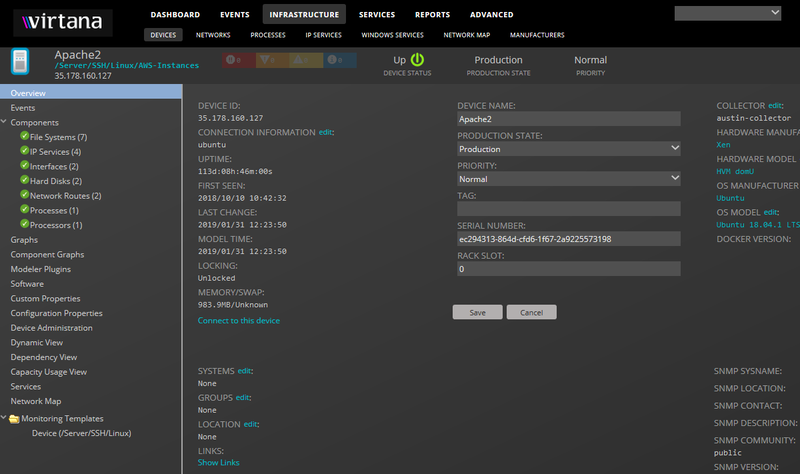Edit Systems assignment

[x=244, y=371]
